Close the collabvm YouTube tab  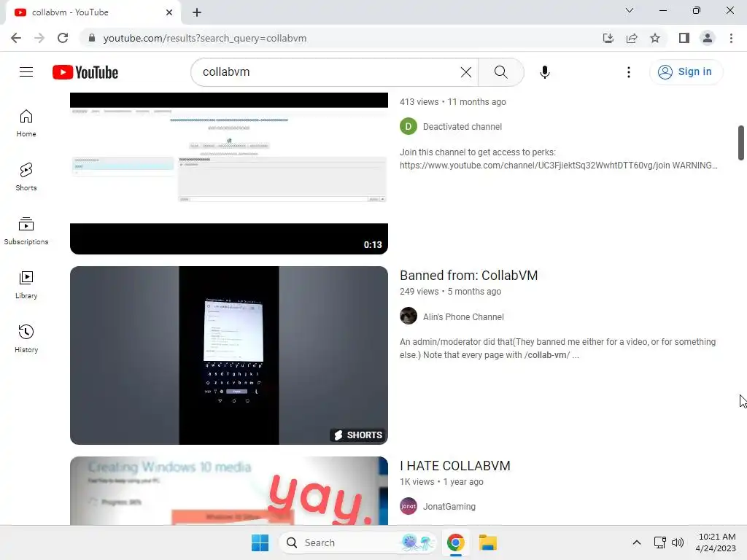pyautogui.click(x=169, y=12)
